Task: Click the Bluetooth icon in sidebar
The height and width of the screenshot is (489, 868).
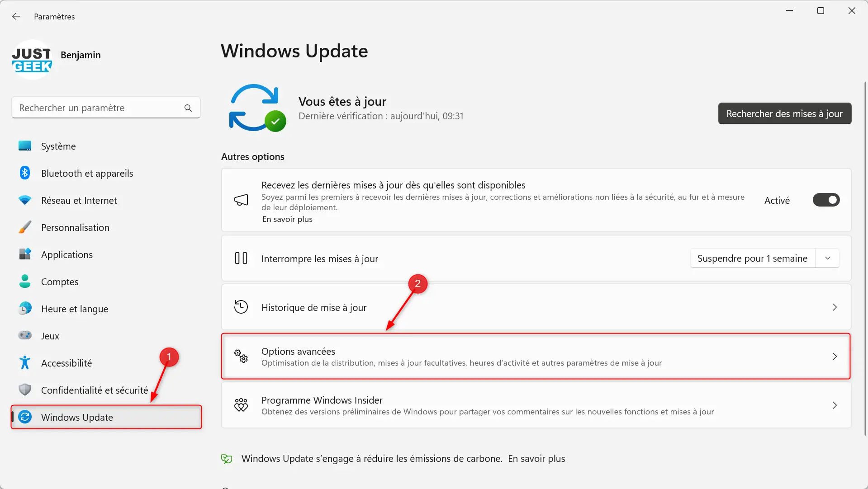Action: click(x=25, y=173)
